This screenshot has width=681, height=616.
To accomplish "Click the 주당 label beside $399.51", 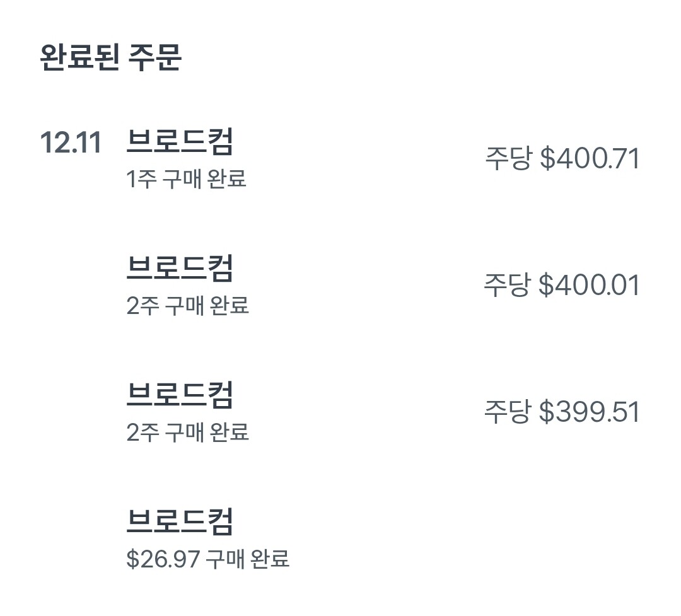I will click(506, 412).
